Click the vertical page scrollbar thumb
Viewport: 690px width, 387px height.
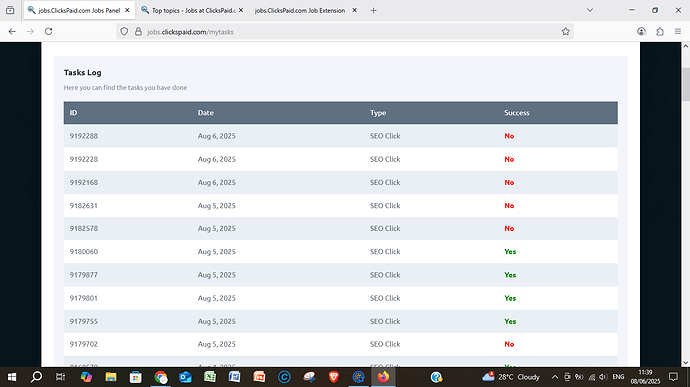(x=686, y=84)
